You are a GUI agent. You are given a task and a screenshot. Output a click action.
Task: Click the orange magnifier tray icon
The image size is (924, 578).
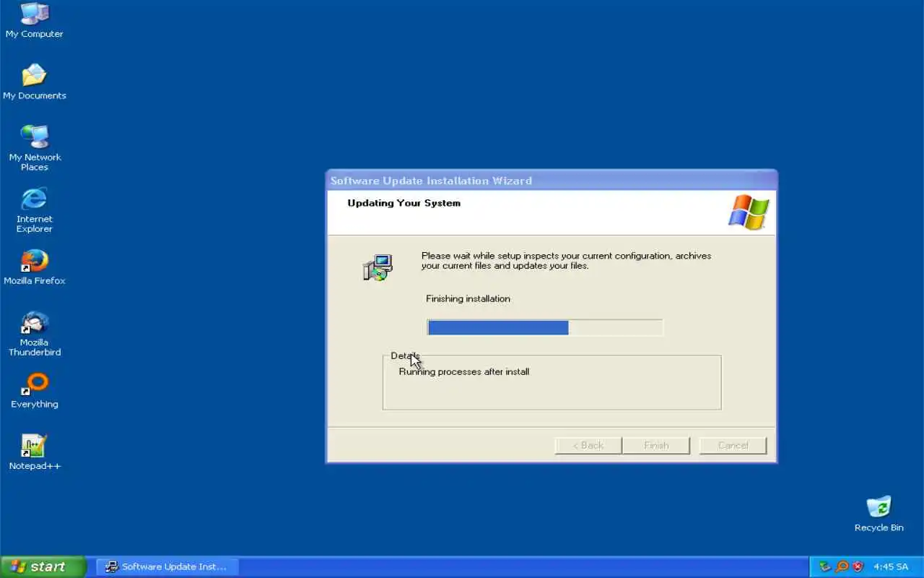click(842, 566)
